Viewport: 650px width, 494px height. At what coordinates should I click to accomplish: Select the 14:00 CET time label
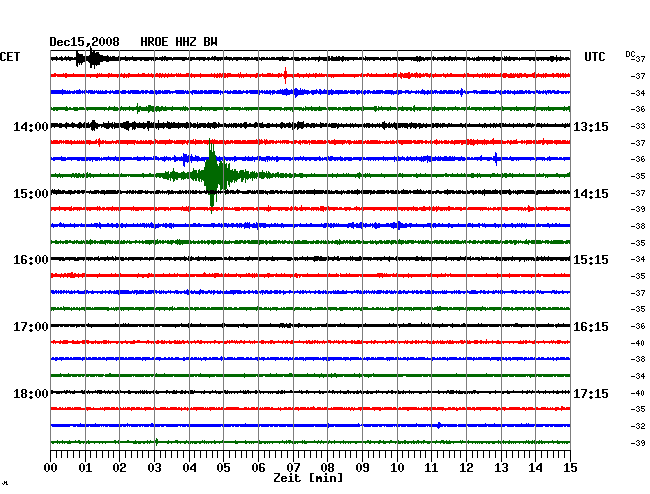coord(31,126)
